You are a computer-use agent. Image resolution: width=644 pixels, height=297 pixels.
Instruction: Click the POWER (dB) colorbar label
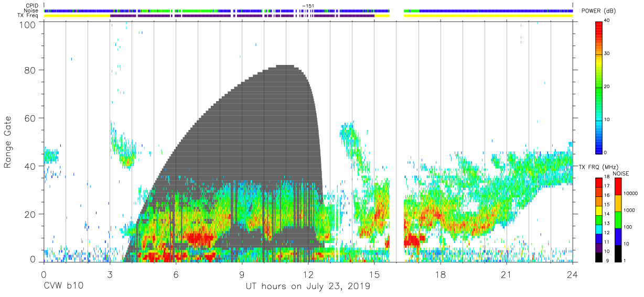pos(599,11)
